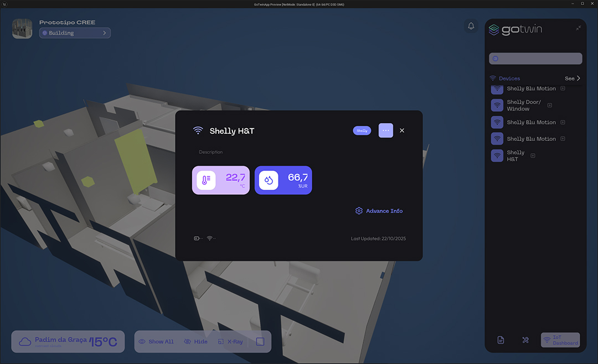
Task: Enable X-Ray view mode
Action: (230, 342)
